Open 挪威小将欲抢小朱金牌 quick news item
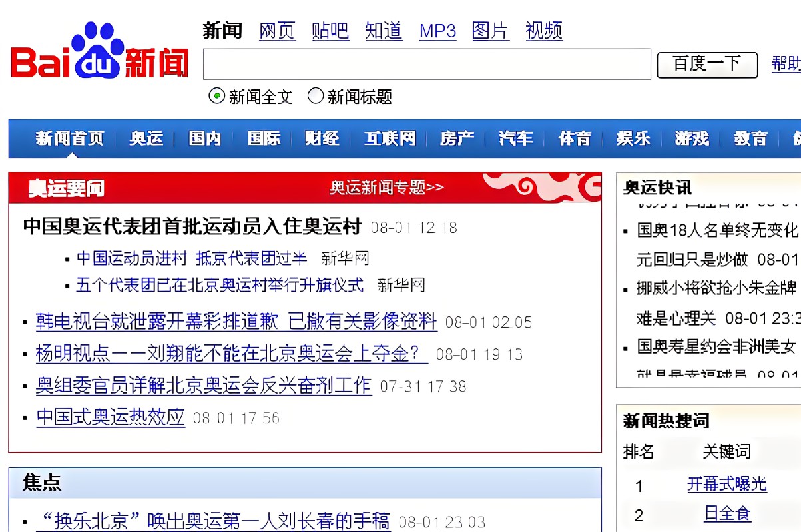 716,288
